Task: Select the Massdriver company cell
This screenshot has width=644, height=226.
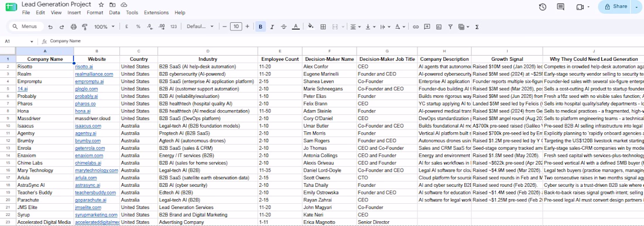Action: (x=45, y=118)
